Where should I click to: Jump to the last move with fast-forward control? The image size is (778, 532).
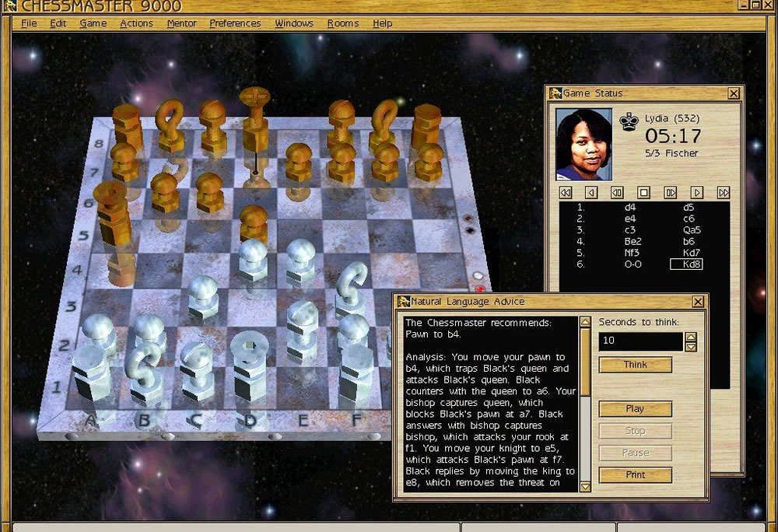tap(723, 193)
